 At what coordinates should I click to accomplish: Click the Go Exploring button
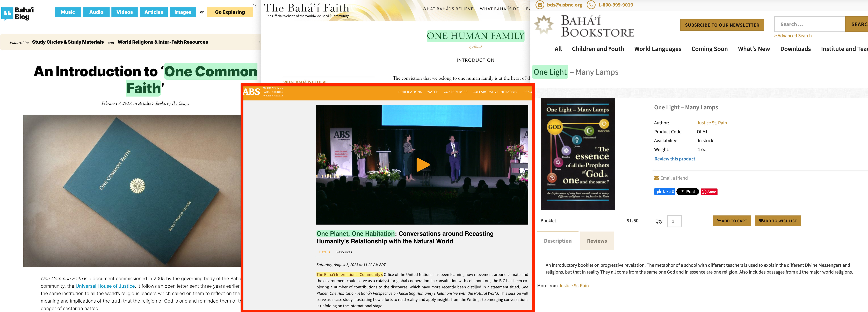(230, 12)
